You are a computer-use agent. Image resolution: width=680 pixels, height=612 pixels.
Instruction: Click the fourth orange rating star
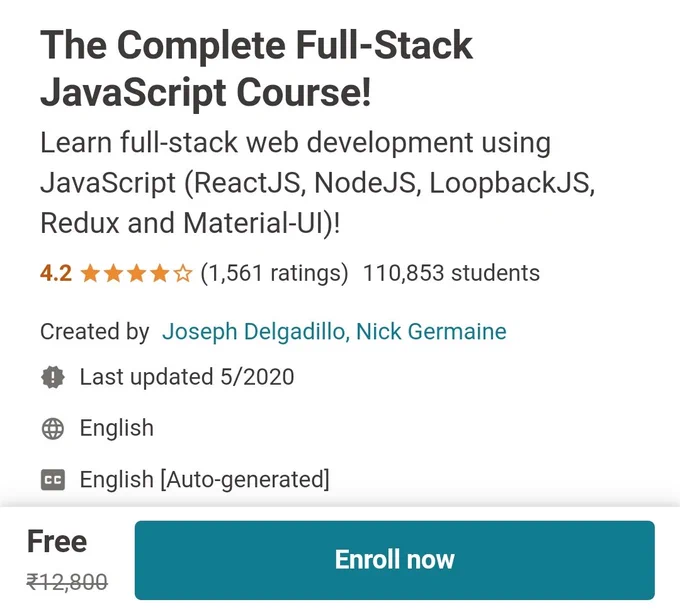(160, 274)
